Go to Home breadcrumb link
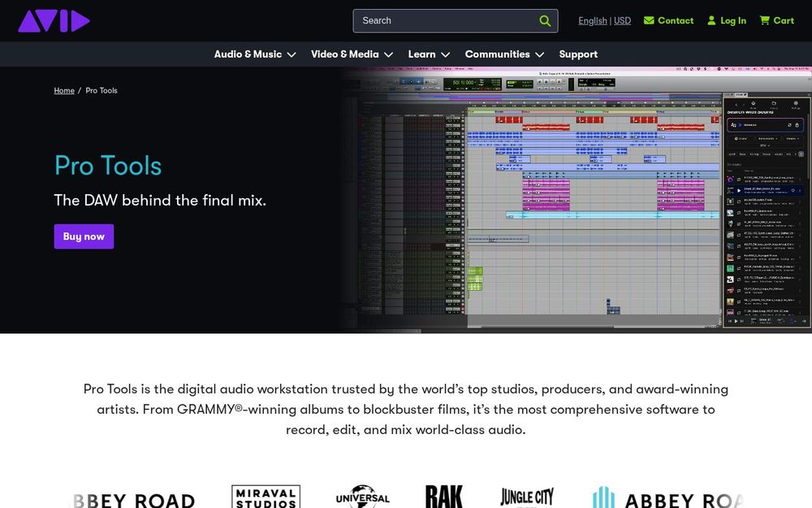Screen dimensions: 812x508 point(64,90)
